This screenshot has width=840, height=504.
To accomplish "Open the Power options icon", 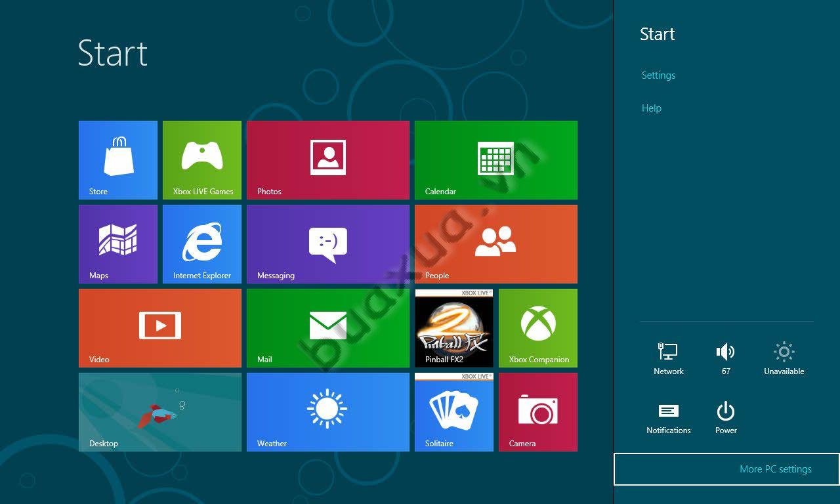I will (726, 417).
